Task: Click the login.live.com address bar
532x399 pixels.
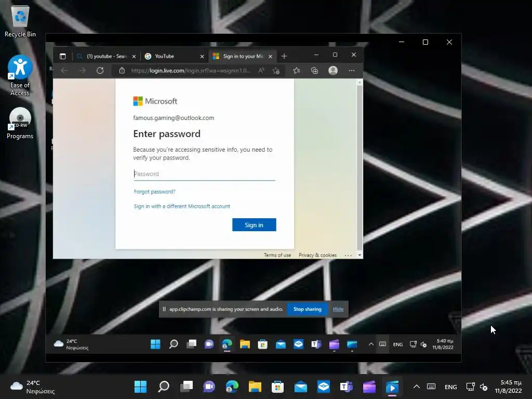Action: click(191, 71)
